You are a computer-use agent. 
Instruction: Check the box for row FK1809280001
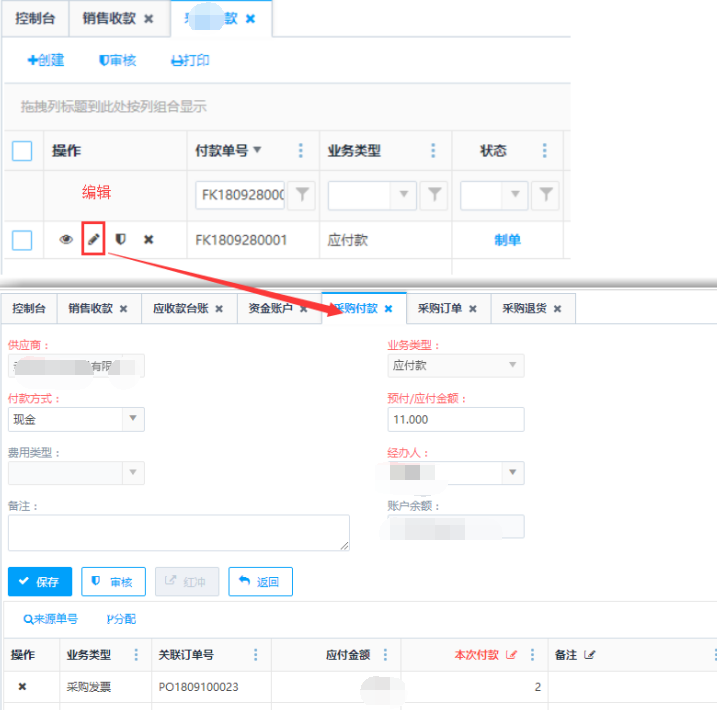22,240
